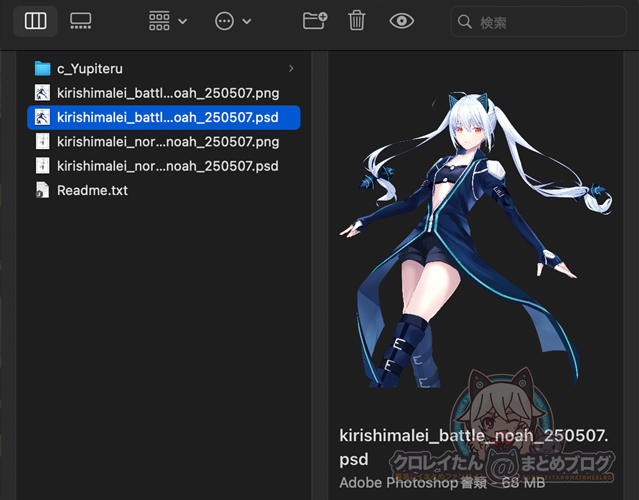The height and width of the screenshot is (500, 639).
Task: Select kirishimalei_battl...oah_250507.png file
Action: tap(164, 93)
